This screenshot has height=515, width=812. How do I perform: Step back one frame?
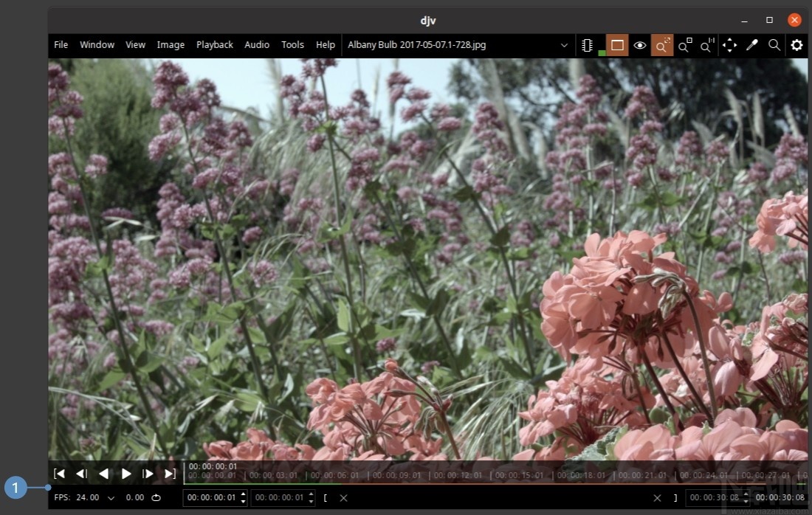[81, 474]
